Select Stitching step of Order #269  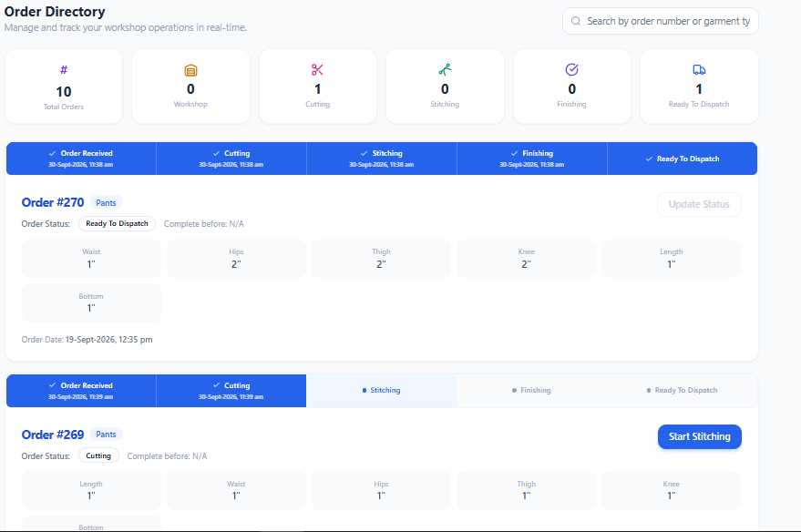(382, 391)
